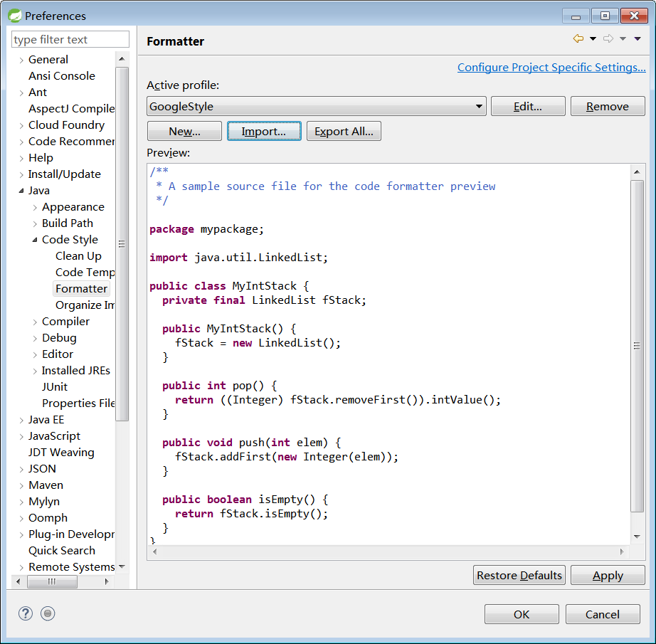Select Clean Up under Code Style
Viewport: 656px width, 644px height.
pos(78,256)
